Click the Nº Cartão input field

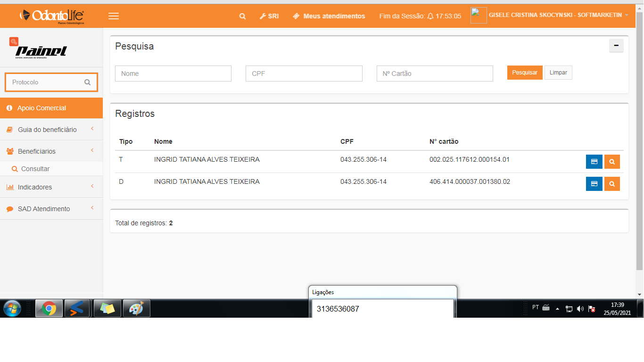coord(434,74)
